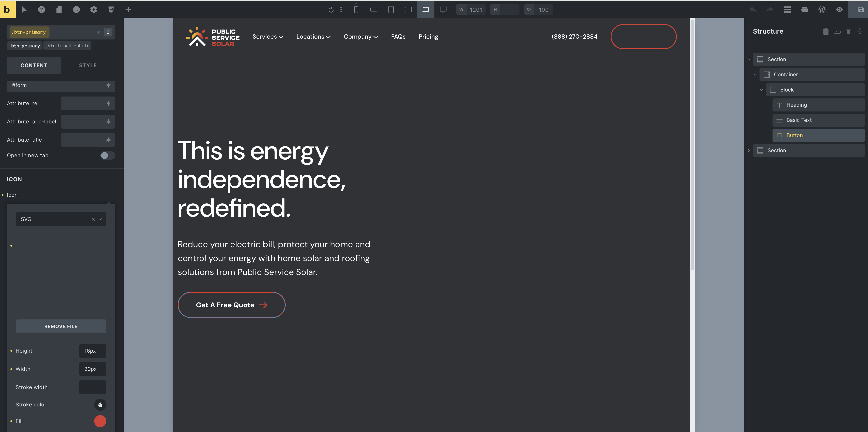Open the Pricing nav menu item

click(428, 36)
